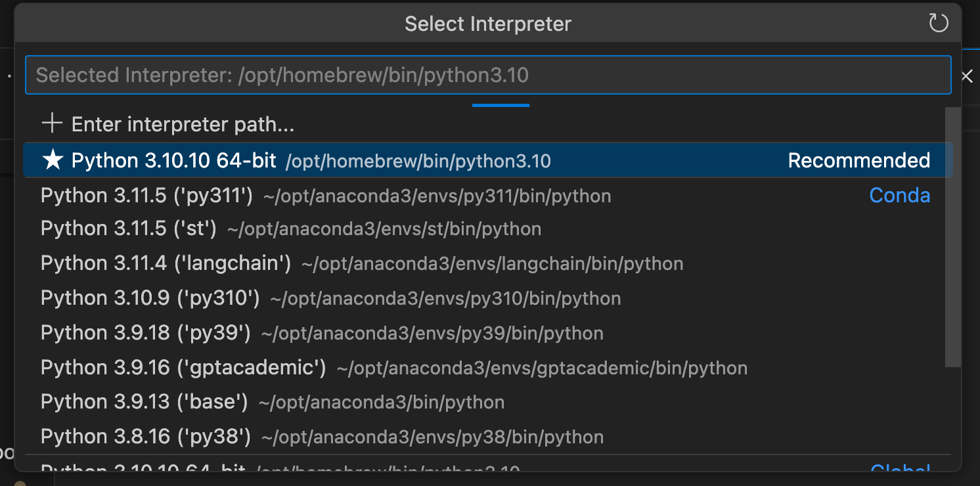Select Python 3.9.13 'base' anaconda interpreter
Screen dimensions: 980x486
tap(273, 402)
